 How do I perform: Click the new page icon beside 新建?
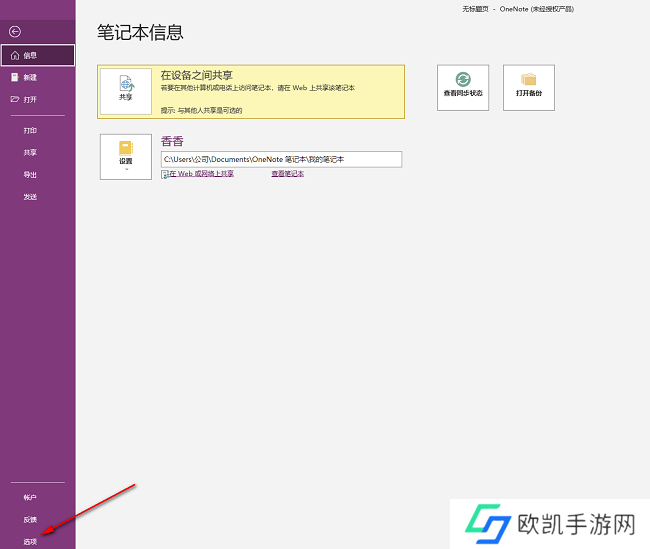[15, 77]
